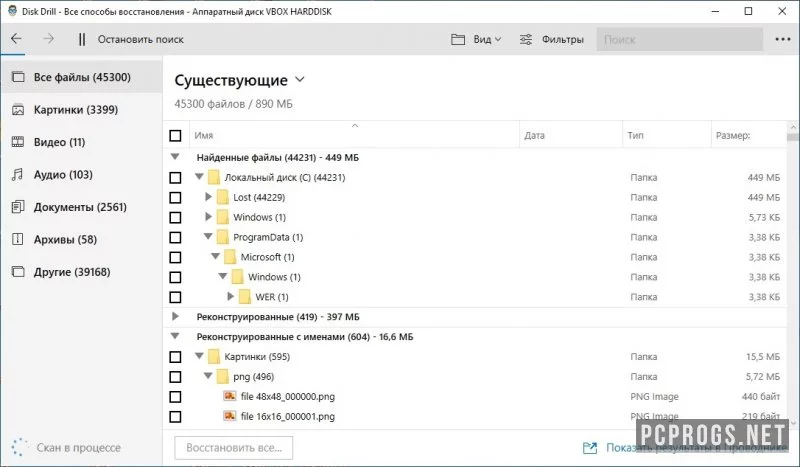Image resolution: width=800 pixels, height=467 pixels.
Task: Click the Disk Drill app icon in title bar
Action: pos(13,11)
